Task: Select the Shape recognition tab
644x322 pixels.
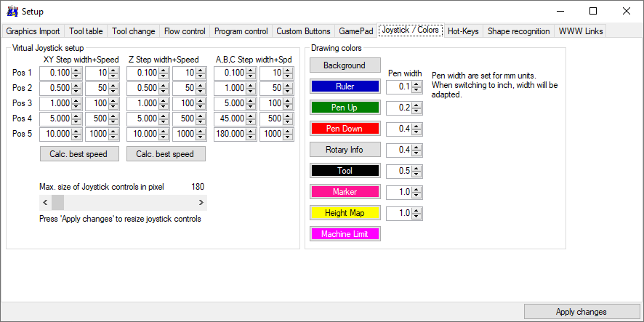Action: pos(518,31)
